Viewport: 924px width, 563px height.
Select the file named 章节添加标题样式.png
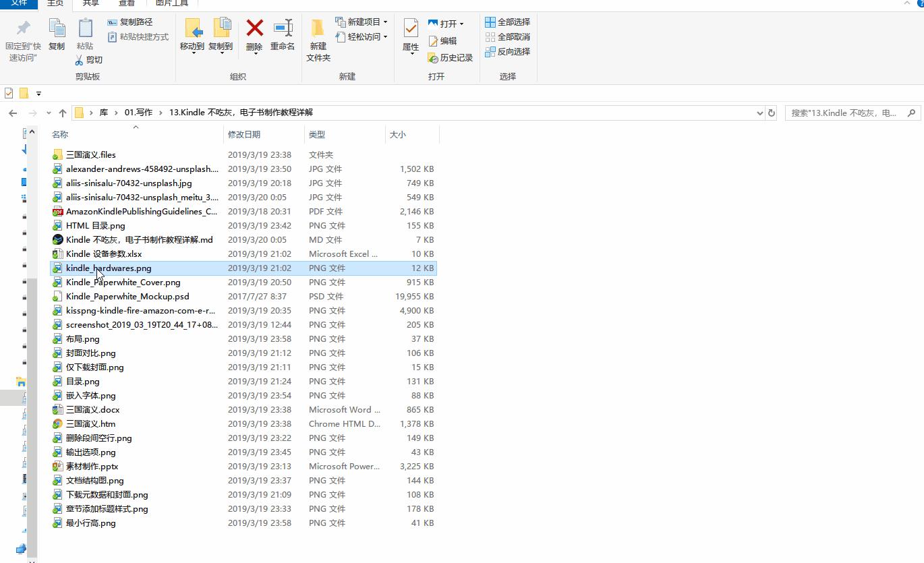[107, 509]
